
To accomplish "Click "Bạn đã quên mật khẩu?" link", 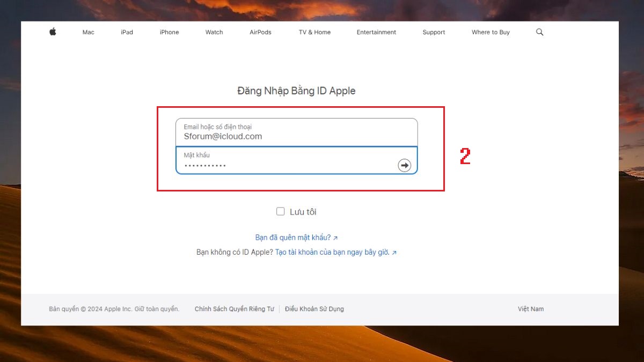I will (x=296, y=238).
